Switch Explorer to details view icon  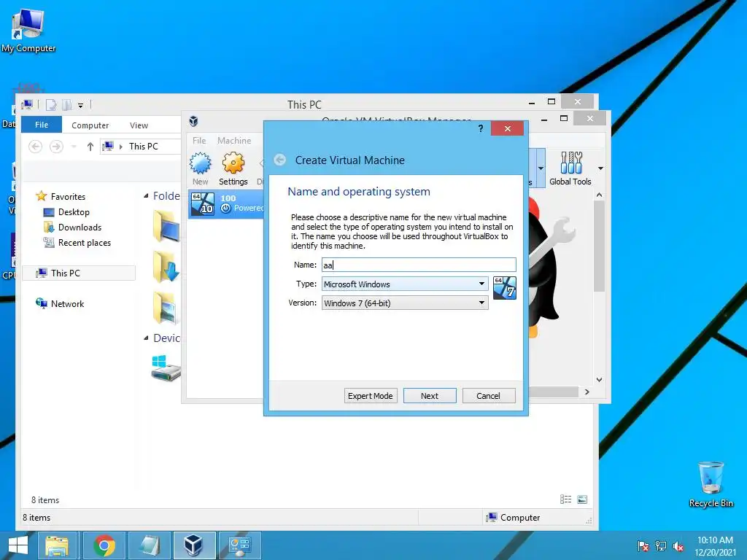(565, 499)
